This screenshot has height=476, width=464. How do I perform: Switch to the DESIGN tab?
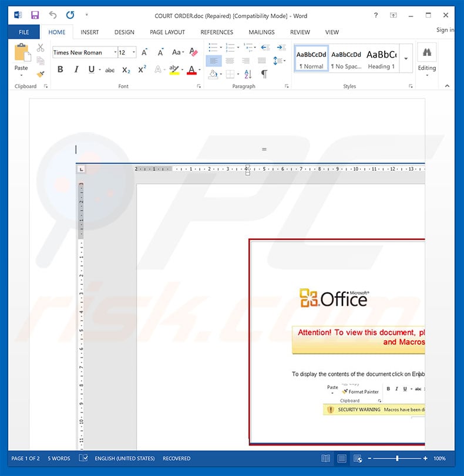point(125,32)
